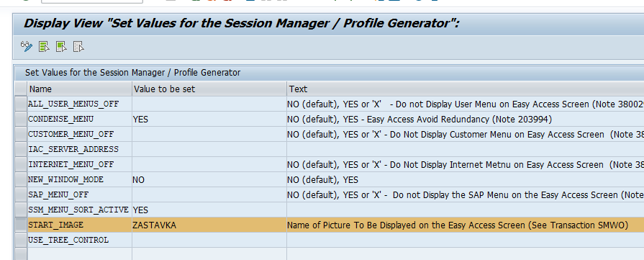The image size is (644, 260).
Task: Select row selector for CONDENSE_MENU
Action: click(x=21, y=120)
